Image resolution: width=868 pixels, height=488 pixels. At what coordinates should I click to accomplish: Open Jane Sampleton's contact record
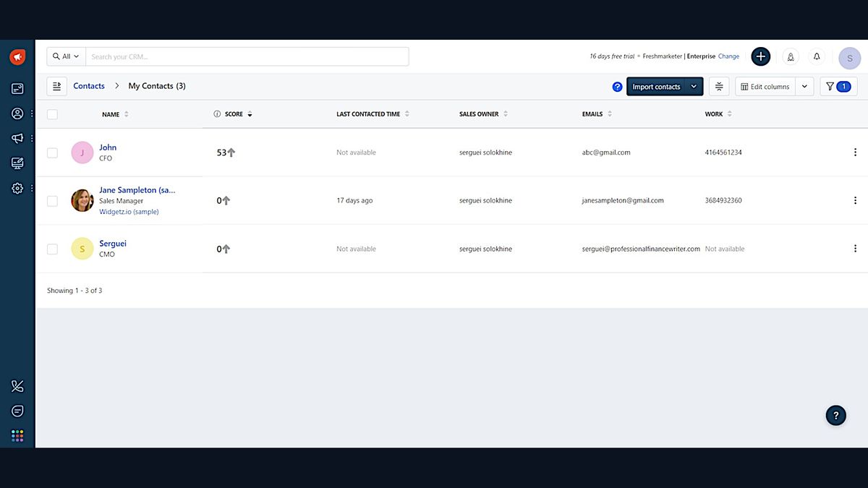(x=137, y=190)
